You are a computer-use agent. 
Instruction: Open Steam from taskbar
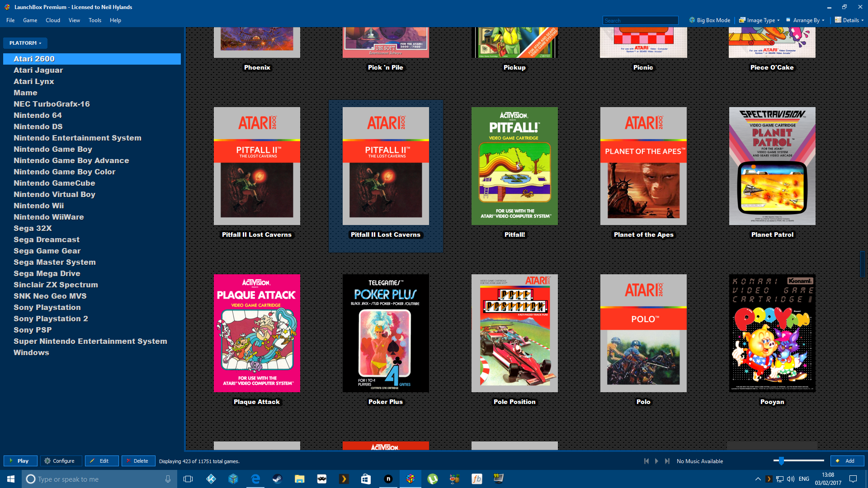click(x=277, y=479)
